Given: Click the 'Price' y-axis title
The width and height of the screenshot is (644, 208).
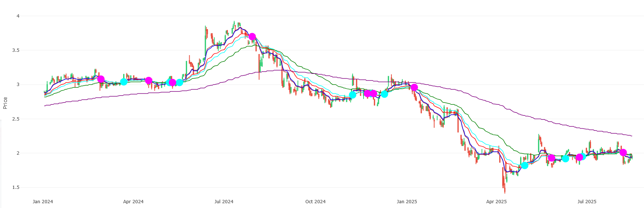Looking at the screenshot, I should click(x=5, y=103).
